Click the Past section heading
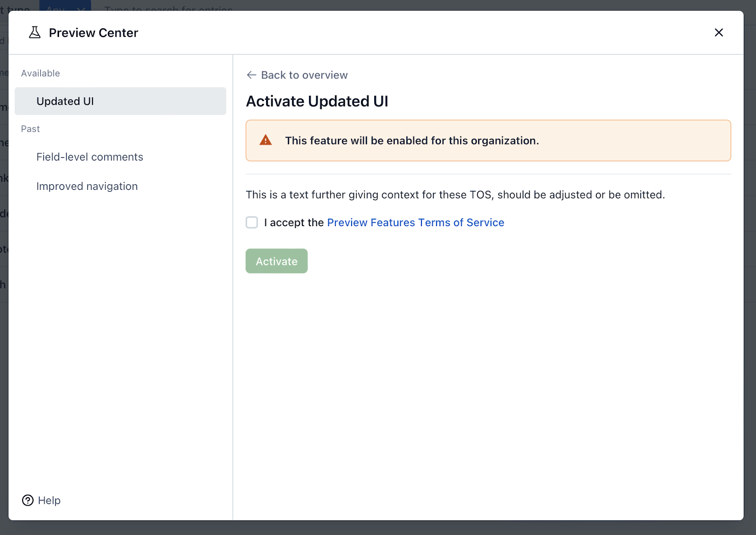 30,128
